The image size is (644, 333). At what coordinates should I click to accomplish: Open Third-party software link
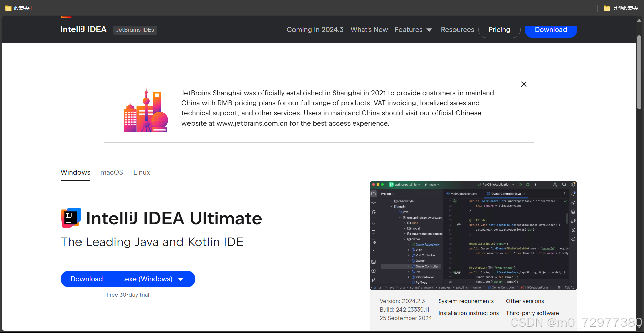pyautogui.click(x=532, y=313)
